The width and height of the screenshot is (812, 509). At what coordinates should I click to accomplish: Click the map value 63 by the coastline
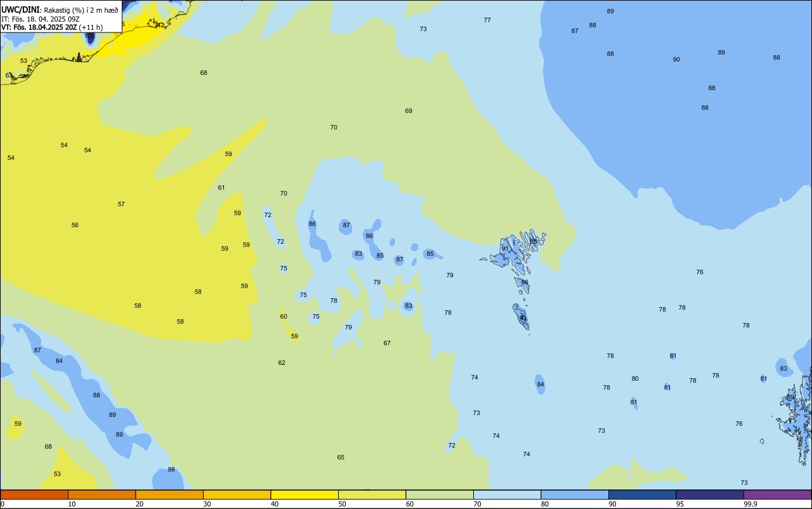9,76
